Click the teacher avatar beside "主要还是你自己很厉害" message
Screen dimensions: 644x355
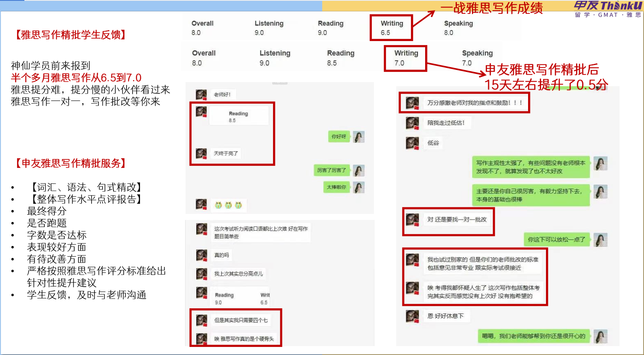tap(600, 192)
